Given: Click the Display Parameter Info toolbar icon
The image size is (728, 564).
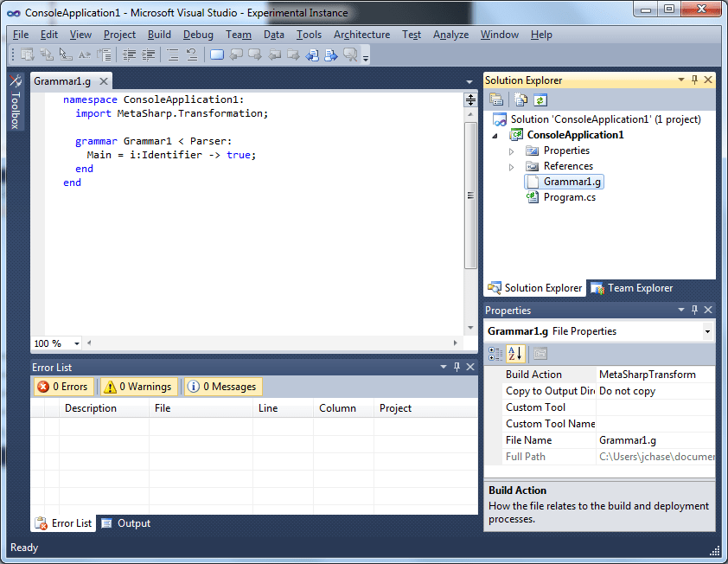Looking at the screenshot, I should point(47,54).
